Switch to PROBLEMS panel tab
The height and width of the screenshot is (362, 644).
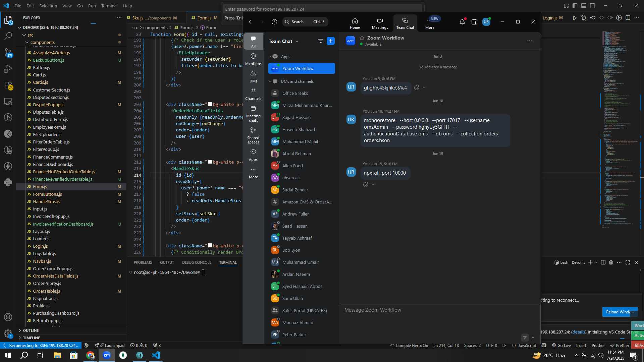coord(143,262)
